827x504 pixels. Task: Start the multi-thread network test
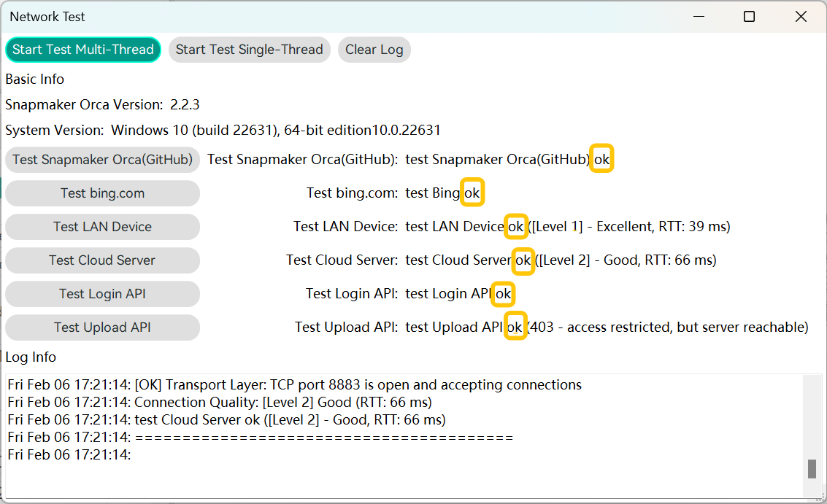point(82,50)
